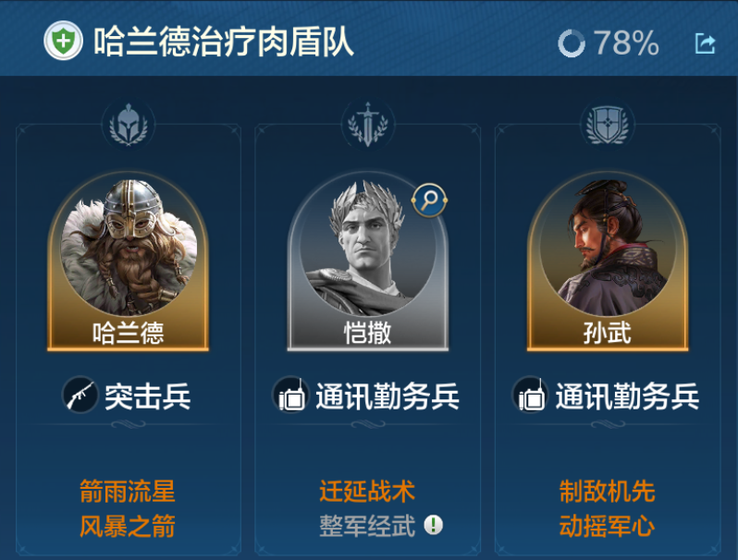Click the shield emblem above 孙武
The height and width of the screenshot is (560, 738).
[x=608, y=125]
